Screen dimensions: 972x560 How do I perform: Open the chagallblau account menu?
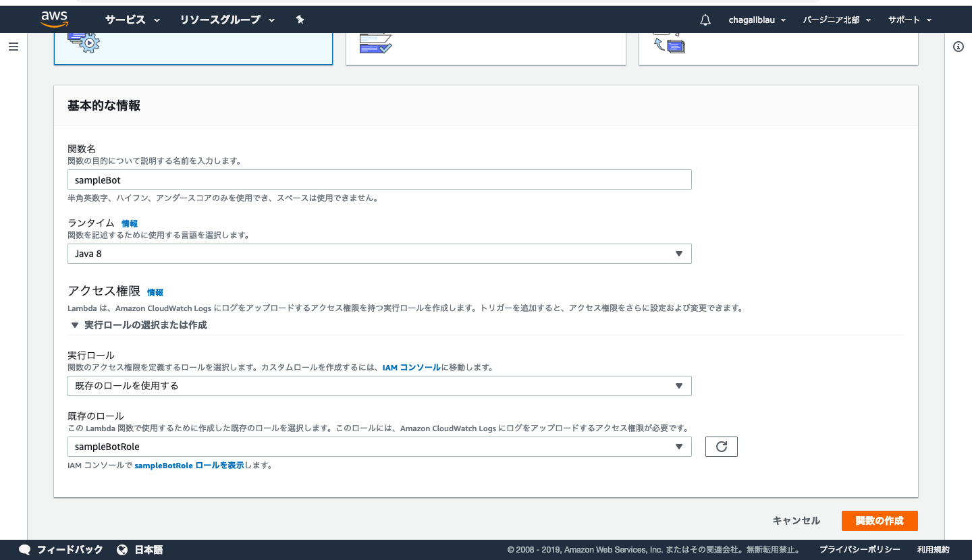tap(757, 20)
